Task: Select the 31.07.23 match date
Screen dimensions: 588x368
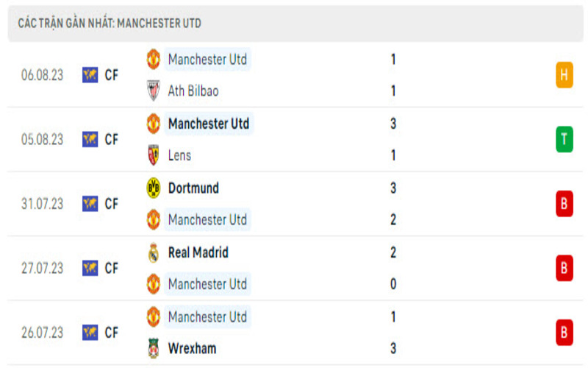Action: coord(43,204)
